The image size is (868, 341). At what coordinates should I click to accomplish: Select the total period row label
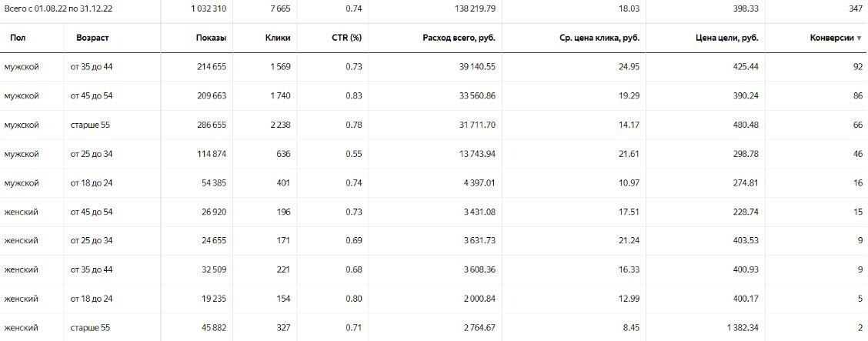click(58, 8)
